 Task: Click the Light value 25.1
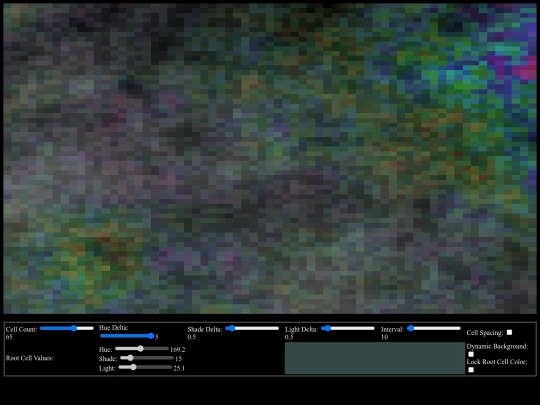[179, 368]
